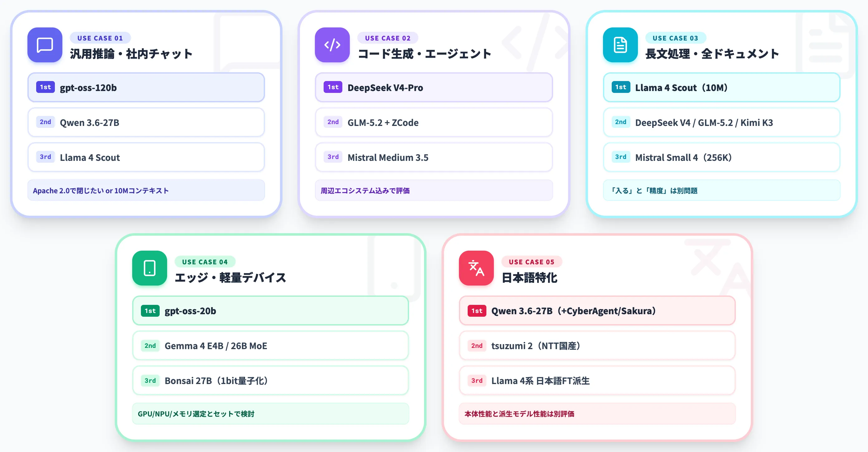Select the USE CASE 01 badge
The height and width of the screenshot is (452, 868).
100,38
